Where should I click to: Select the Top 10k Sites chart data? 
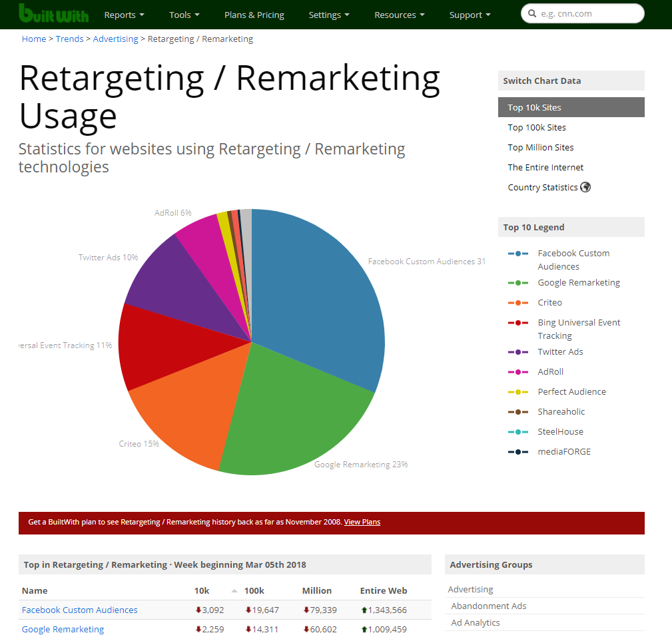[571, 107]
